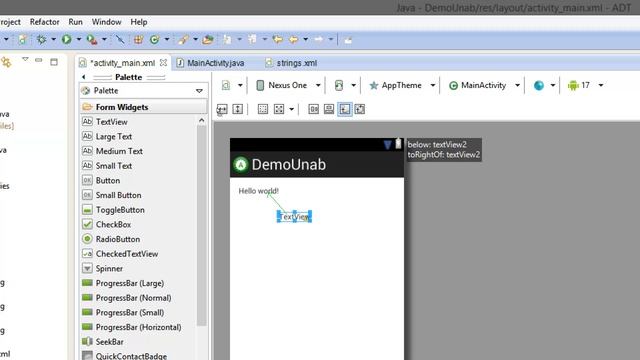Open the Window menu

click(107, 22)
